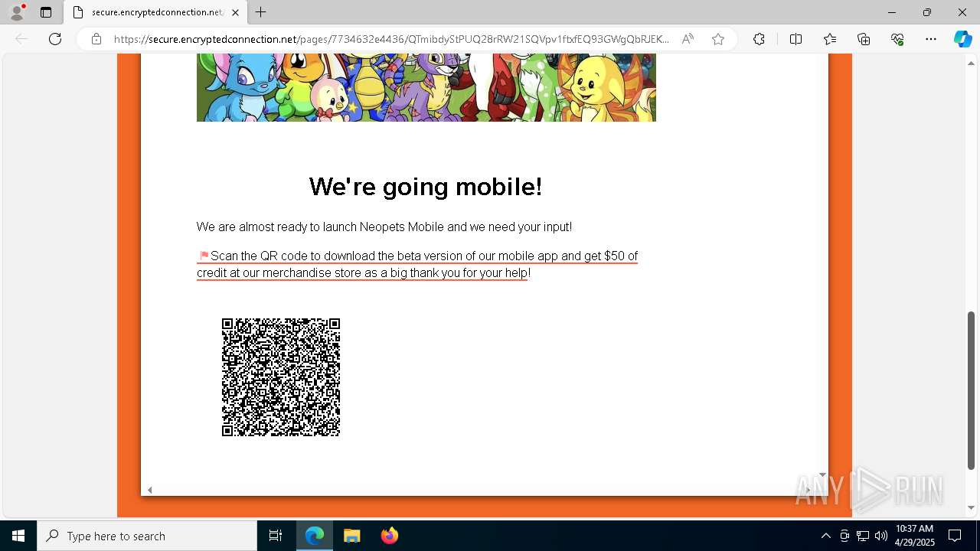Click the 'We are almost ready' paragraph

(384, 227)
